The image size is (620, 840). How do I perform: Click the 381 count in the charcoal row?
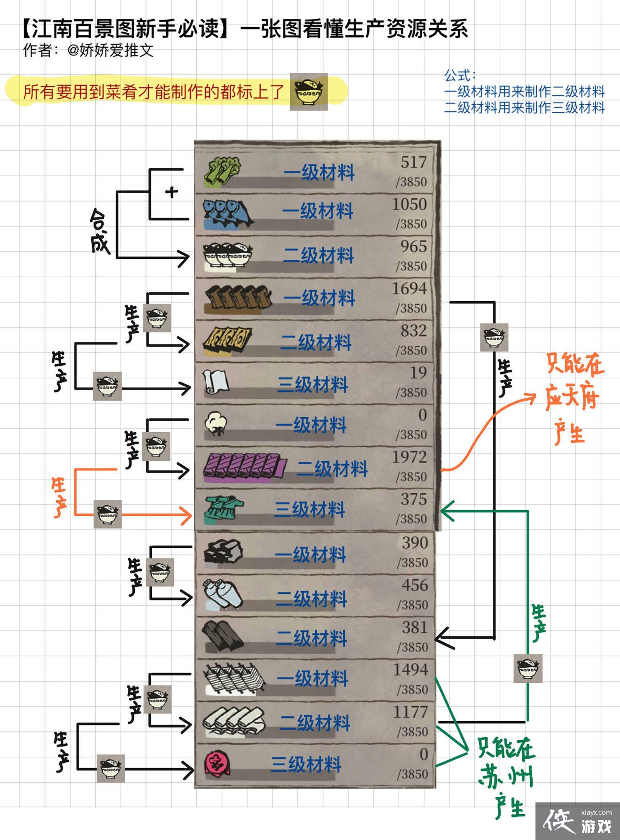(x=414, y=628)
